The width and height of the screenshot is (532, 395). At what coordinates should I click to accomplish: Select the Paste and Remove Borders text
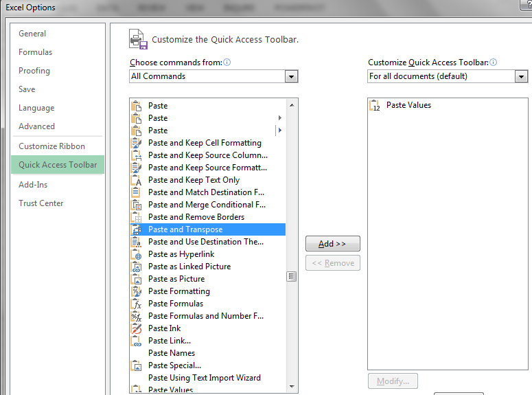pyautogui.click(x=196, y=217)
